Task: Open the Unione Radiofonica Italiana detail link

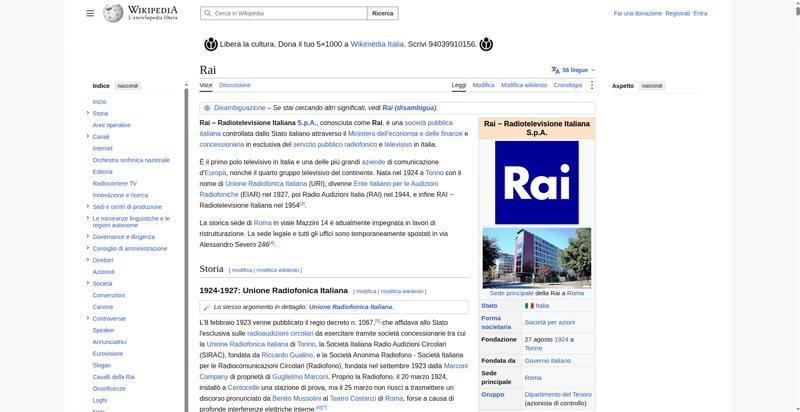Action: pyautogui.click(x=351, y=307)
